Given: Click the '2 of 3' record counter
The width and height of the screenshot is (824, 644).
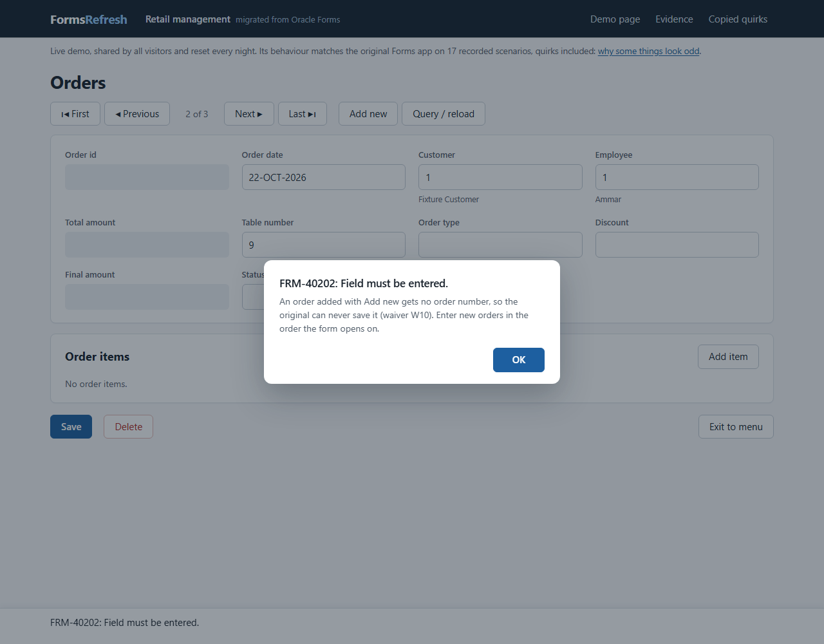Looking at the screenshot, I should 197,114.
